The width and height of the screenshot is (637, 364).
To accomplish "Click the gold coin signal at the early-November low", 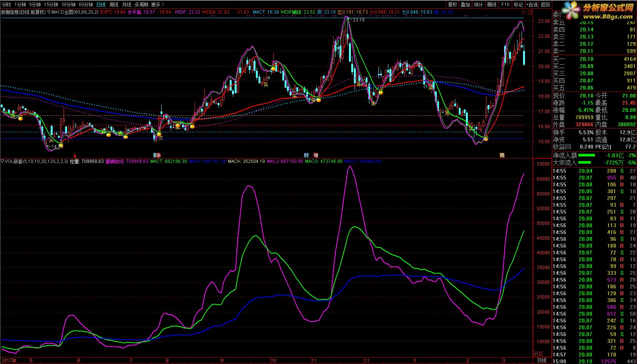I will click(x=319, y=100).
